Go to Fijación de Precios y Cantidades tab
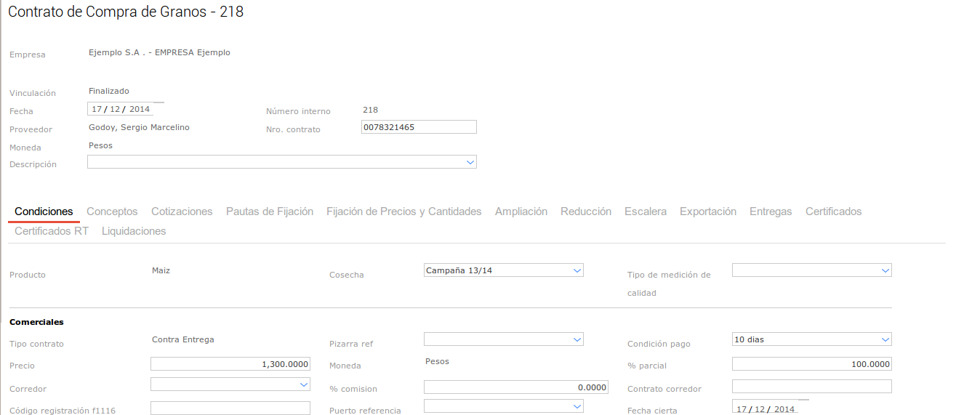 (403, 211)
